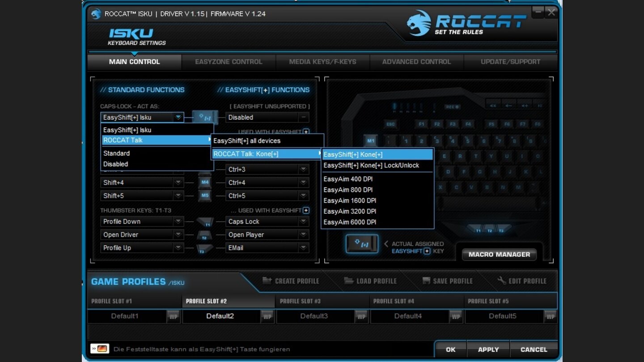Click the M1 key on keyboard image

370,140
